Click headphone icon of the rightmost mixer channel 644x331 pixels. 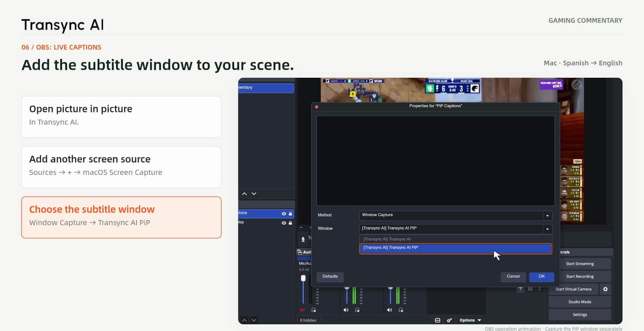tap(401, 310)
